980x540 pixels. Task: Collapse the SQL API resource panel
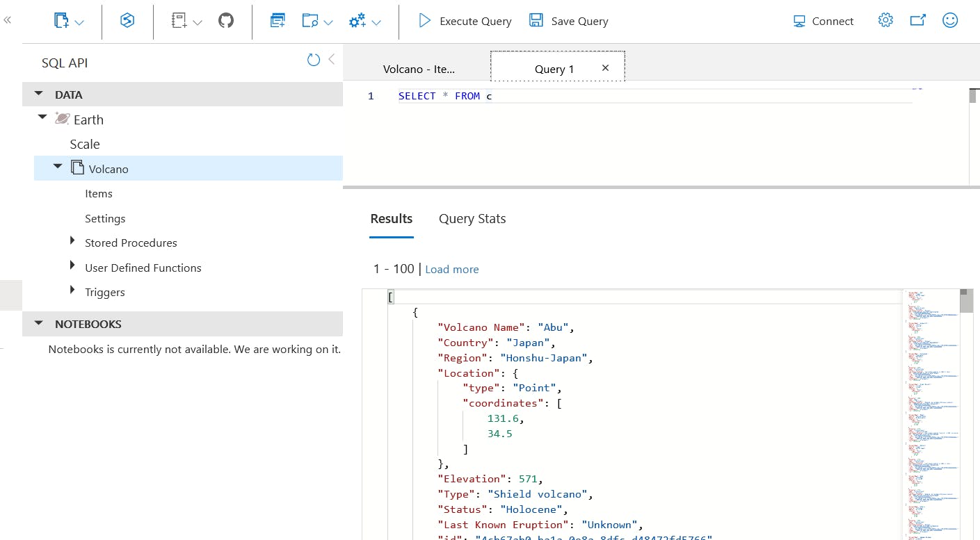tap(332, 60)
